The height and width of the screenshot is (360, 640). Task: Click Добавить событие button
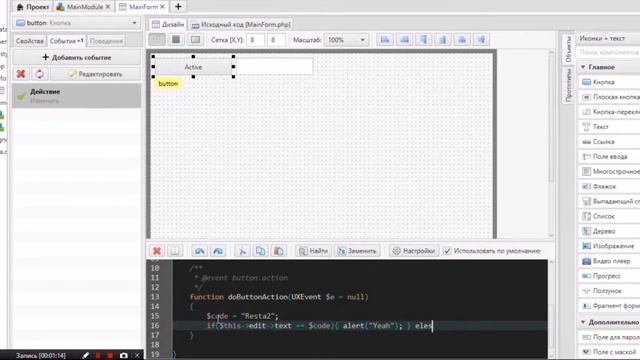pos(77,58)
